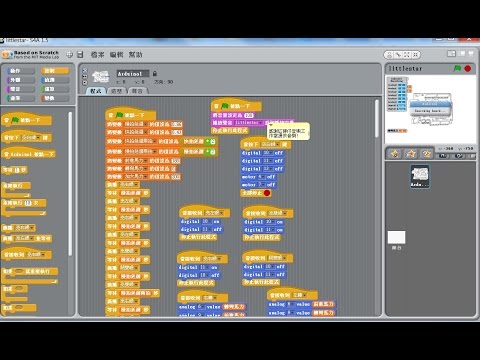Click the count value in palette repeat 10 block
The height and width of the screenshot is (360, 480).
(x=28, y=203)
